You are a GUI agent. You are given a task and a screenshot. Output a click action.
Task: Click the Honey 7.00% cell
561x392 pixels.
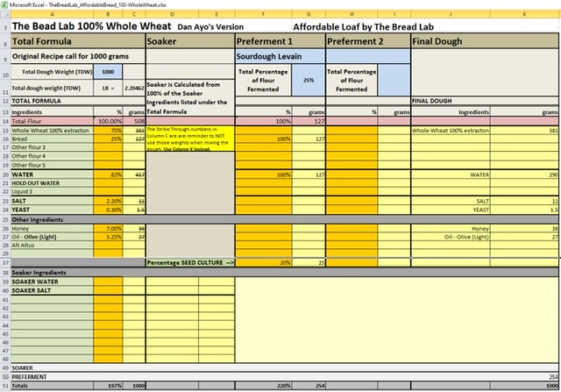pyautogui.click(x=108, y=228)
